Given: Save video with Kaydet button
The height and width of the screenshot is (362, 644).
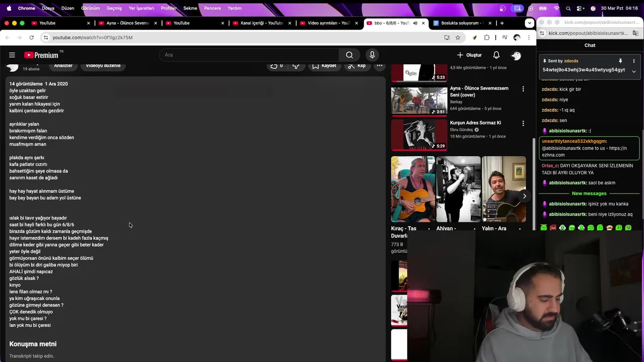Looking at the screenshot, I should pyautogui.click(x=324, y=66).
